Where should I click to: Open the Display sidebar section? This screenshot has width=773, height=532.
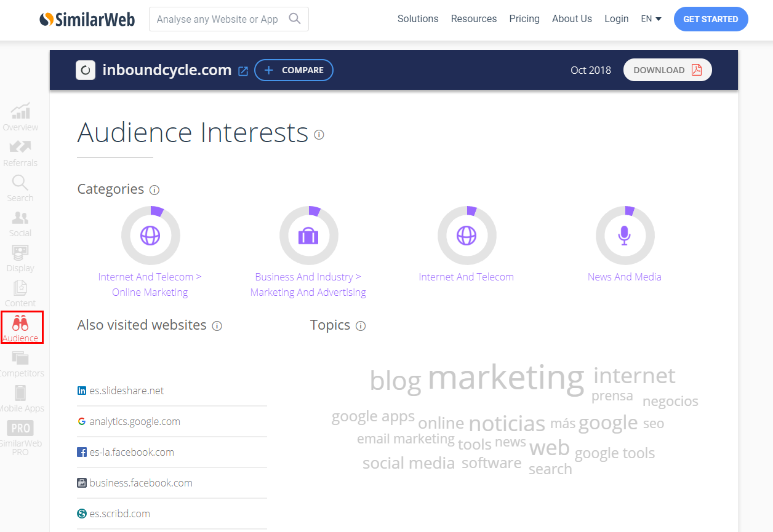tap(20, 259)
